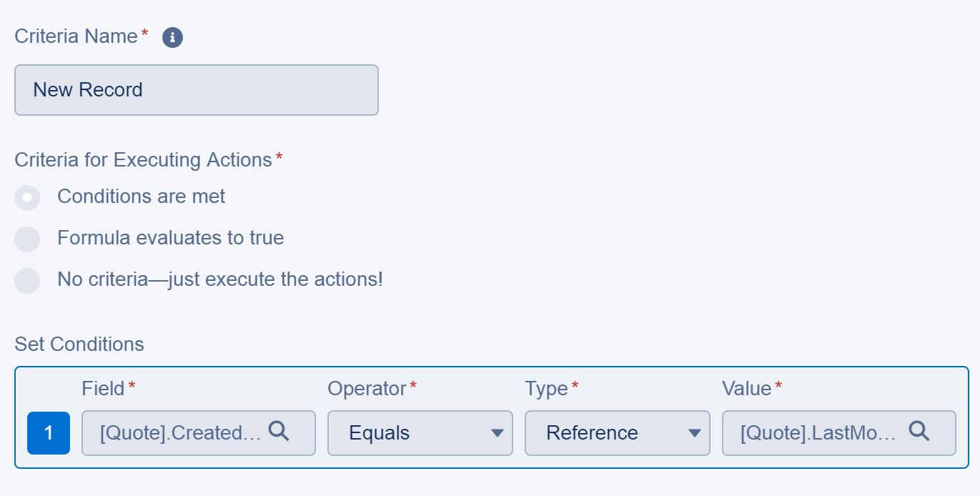Click the "Set Conditions" heading

click(x=79, y=344)
